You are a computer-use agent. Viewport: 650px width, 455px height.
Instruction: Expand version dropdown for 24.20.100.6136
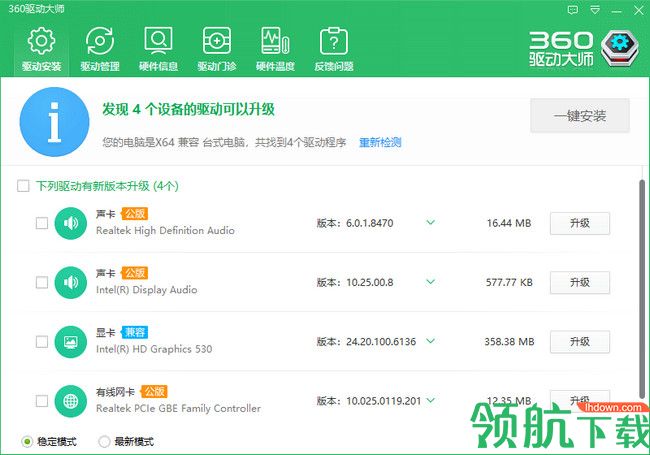pyautogui.click(x=431, y=341)
